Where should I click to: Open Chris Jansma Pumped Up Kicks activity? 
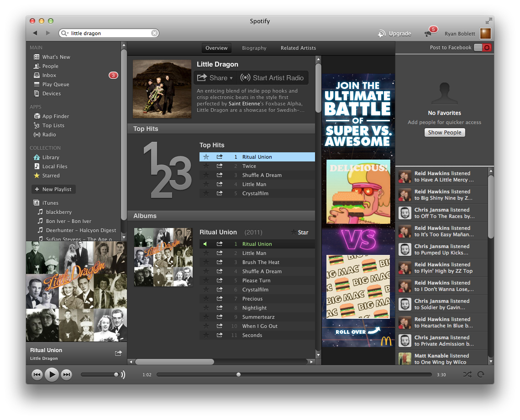pos(441,249)
